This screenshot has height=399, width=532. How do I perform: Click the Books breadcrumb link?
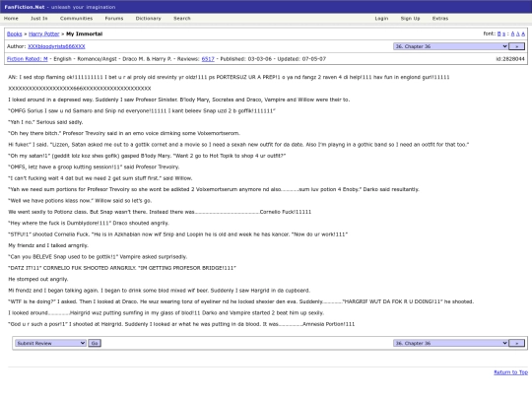coord(14,33)
